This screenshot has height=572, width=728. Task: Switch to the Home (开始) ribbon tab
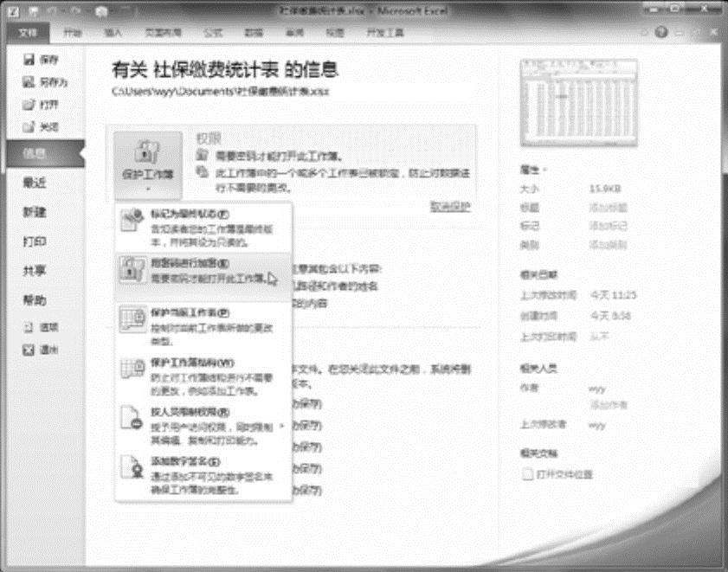coord(73,33)
